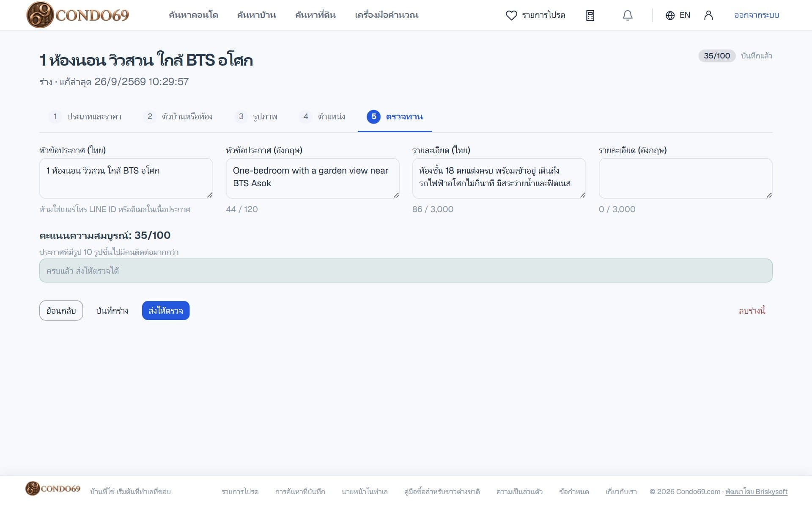This screenshot has height=508, width=812.
Task: Click the 44 / 120 character counter
Action: pyautogui.click(x=242, y=209)
